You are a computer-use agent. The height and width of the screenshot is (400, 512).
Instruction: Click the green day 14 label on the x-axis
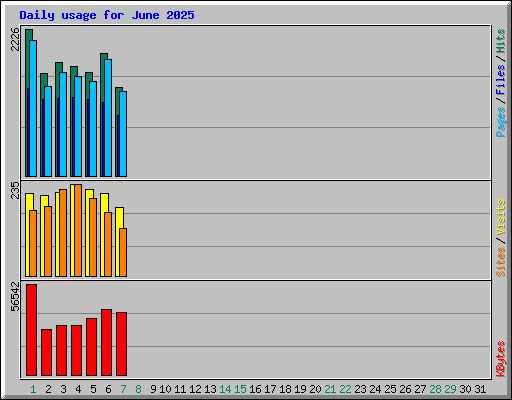coord(225,389)
